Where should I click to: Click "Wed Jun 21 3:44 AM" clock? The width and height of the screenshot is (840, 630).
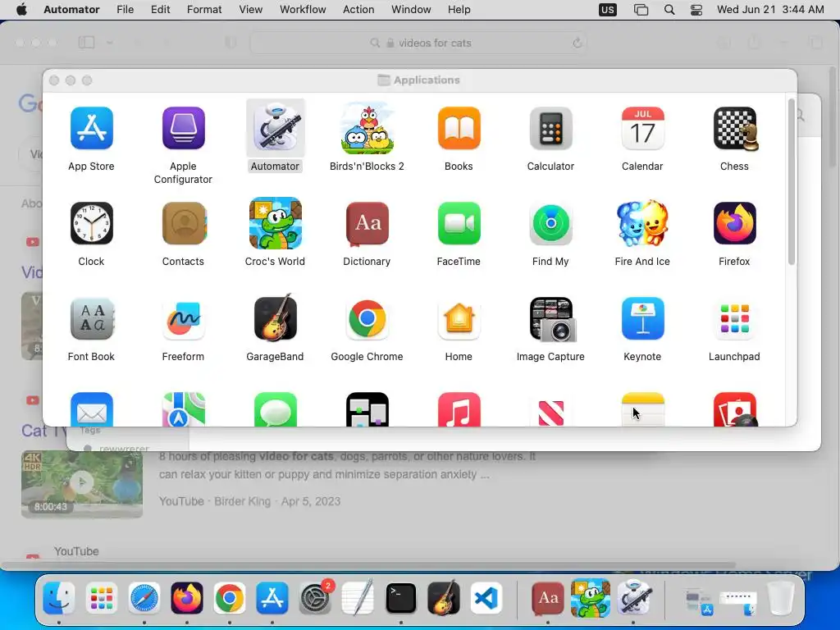tap(770, 10)
